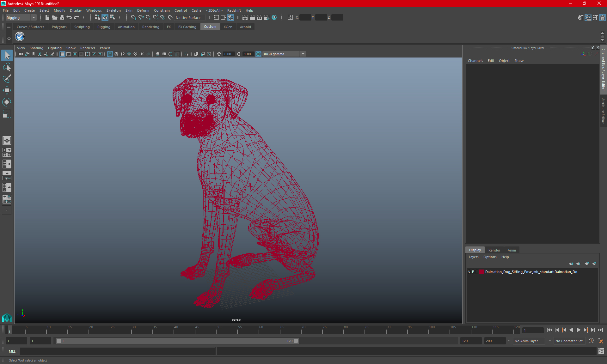The height and width of the screenshot is (364, 607).
Task: Click the Display tab in Channel Box
Action: pyautogui.click(x=475, y=250)
